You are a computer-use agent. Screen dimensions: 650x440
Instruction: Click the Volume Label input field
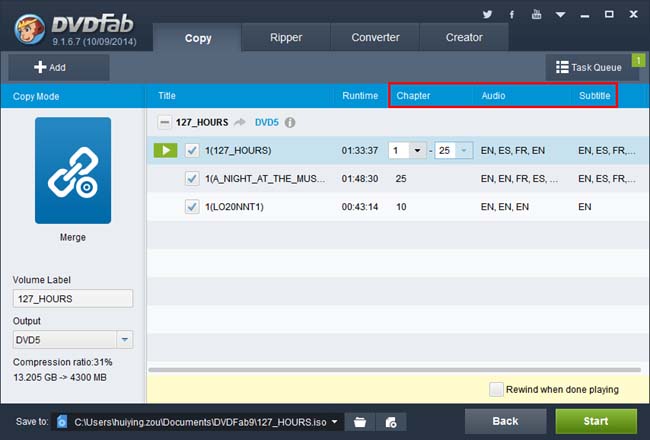coord(73,299)
